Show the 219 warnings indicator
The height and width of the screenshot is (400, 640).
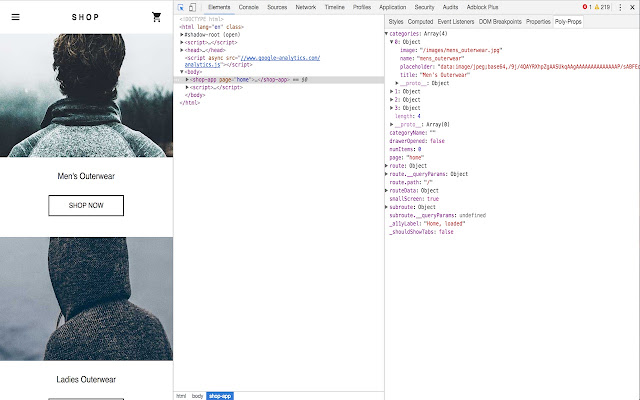point(602,7)
